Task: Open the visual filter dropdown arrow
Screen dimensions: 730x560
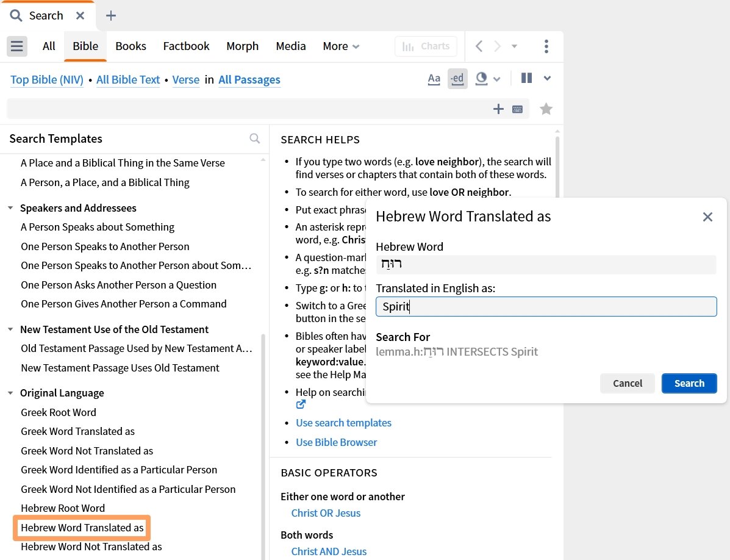Action: (x=497, y=79)
